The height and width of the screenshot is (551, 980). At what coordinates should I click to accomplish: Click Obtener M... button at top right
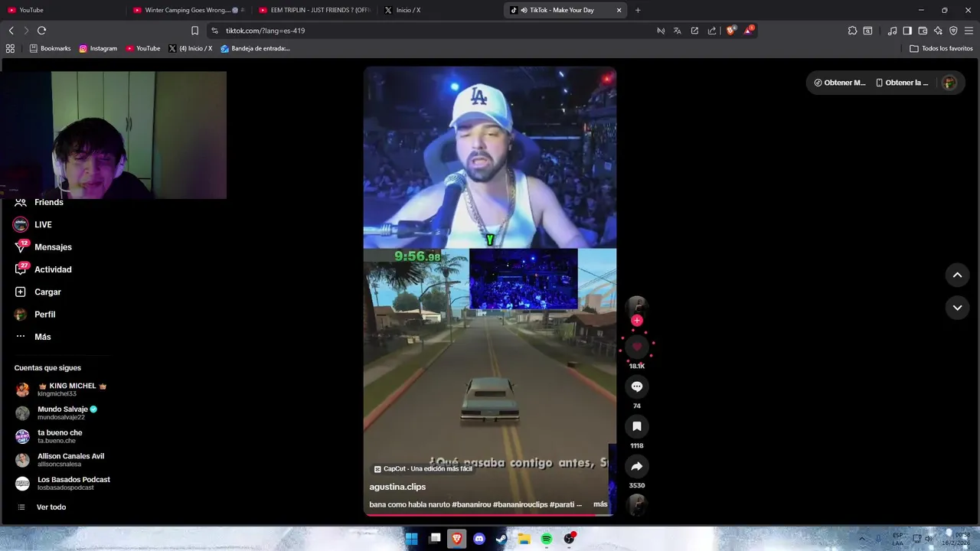coord(840,83)
